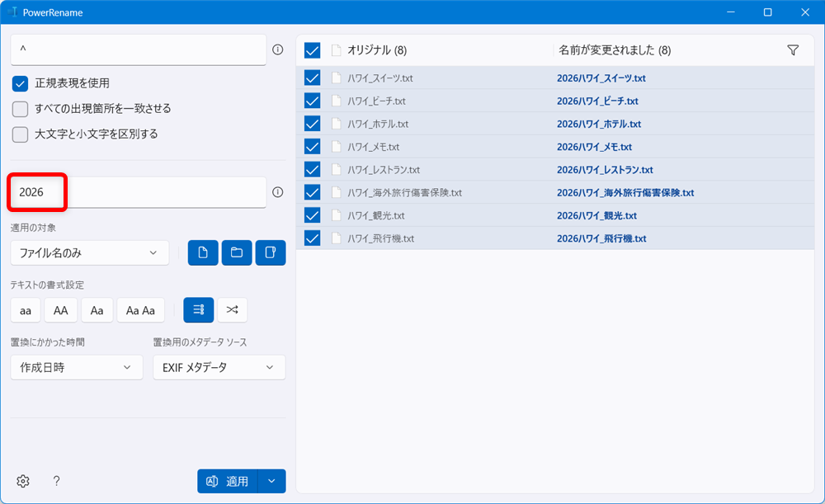Select the randomizer shuffle icon

pyautogui.click(x=232, y=309)
